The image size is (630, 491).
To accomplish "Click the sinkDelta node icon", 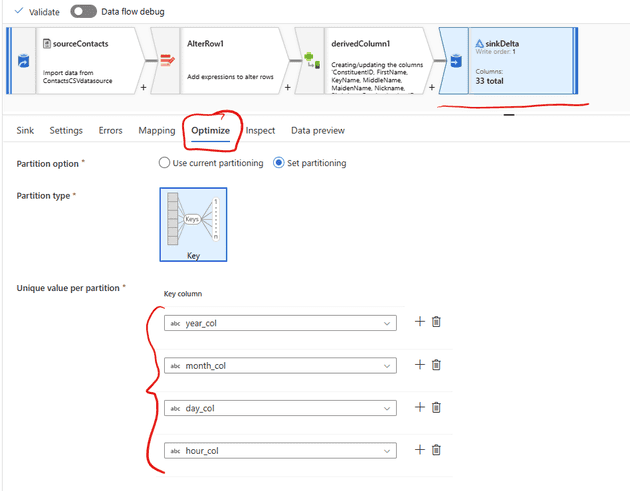I will pos(455,62).
